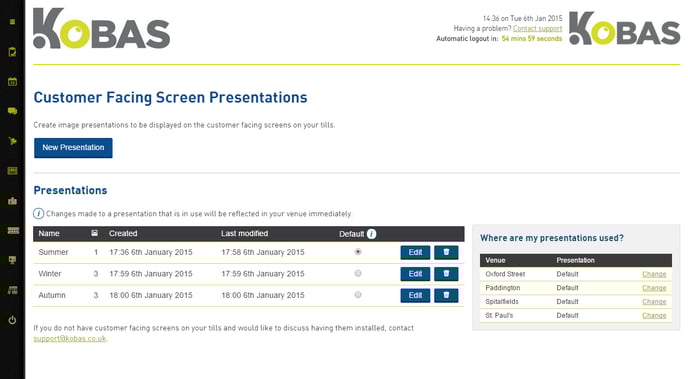The width and height of the screenshot is (688, 379).
Task: Open the shopping cart icon in sidebar
Action: pyautogui.click(x=12, y=141)
